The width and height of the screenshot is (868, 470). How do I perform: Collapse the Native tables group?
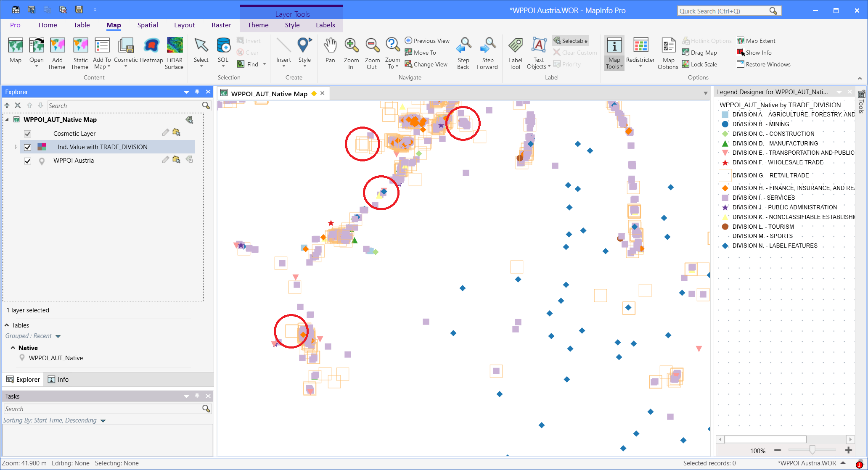coord(13,348)
